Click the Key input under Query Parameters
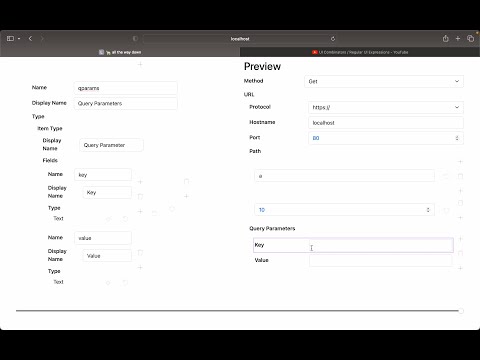The width and height of the screenshot is (480, 360). tap(381, 245)
